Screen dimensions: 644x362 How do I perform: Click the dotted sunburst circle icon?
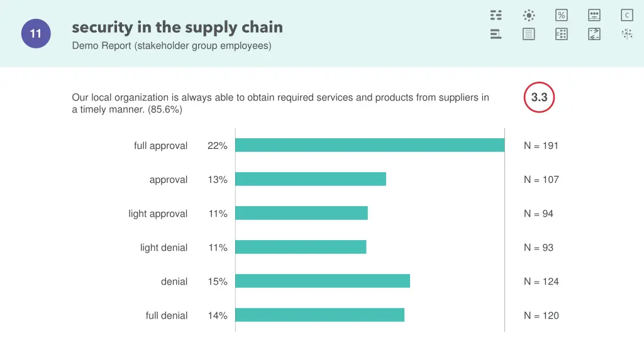coord(529,15)
